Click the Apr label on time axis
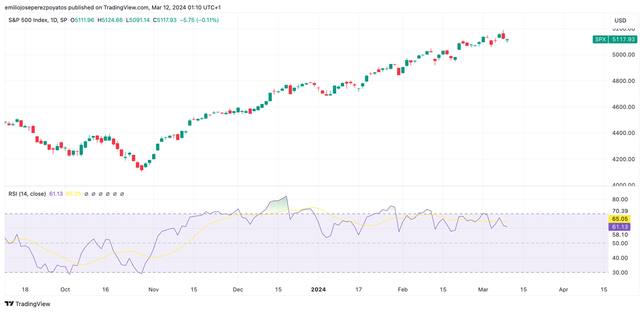 (x=563, y=290)
